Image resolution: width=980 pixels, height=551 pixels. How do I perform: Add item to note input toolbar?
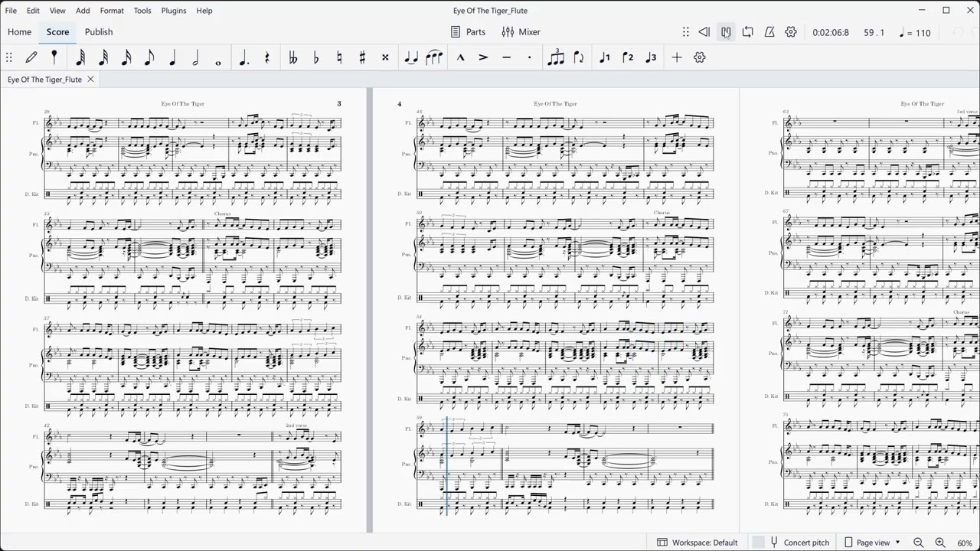[677, 57]
